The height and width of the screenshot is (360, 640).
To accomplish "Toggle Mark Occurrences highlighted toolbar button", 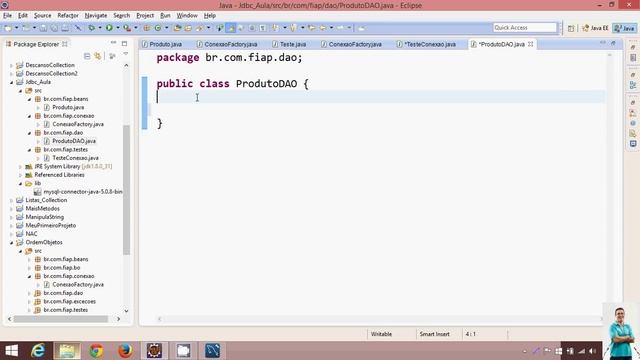I will click(231, 28).
